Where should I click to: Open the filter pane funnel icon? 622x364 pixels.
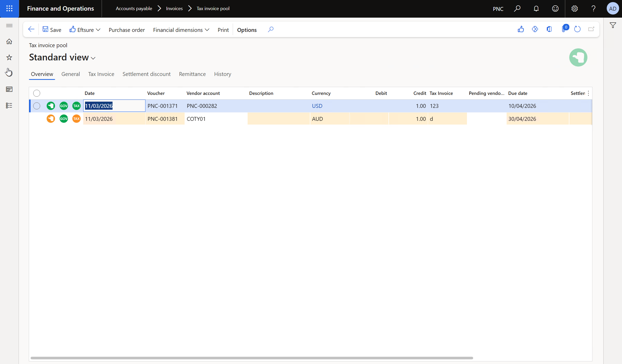tap(613, 25)
